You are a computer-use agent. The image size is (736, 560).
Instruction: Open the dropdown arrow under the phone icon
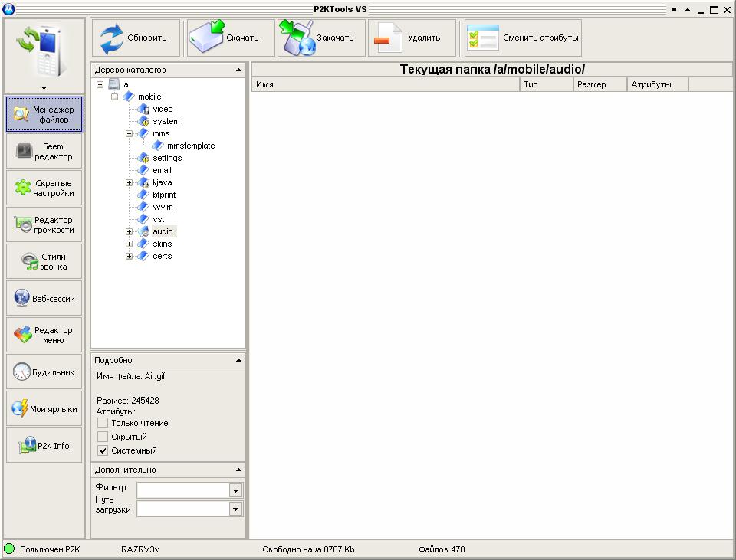(44, 88)
